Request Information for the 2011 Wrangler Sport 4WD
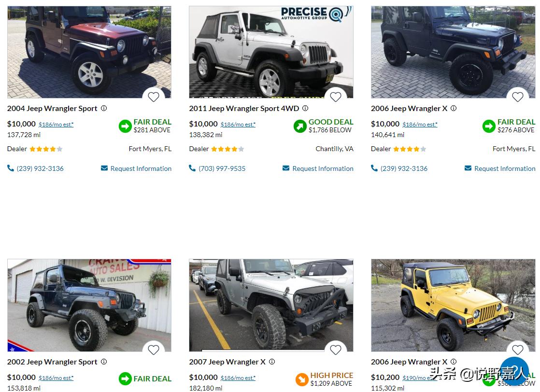The height and width of the screenshot is (392, 540). pyautogui.click(x=318, y=168)
